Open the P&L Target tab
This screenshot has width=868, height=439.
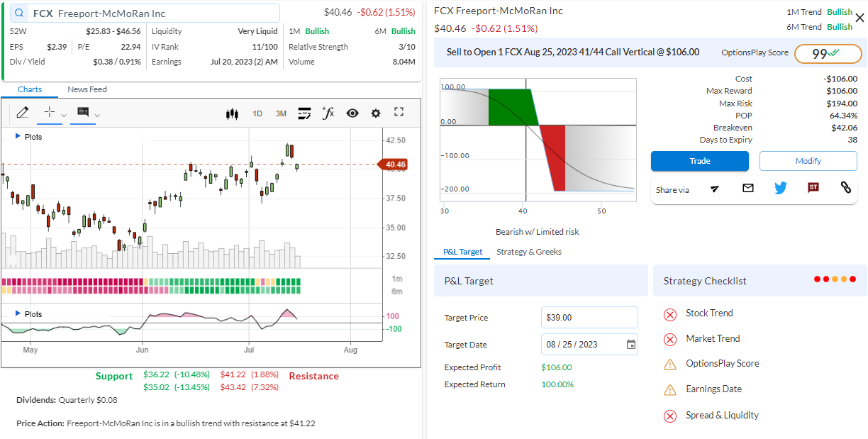pyautogui.click(x=462, y=252)
